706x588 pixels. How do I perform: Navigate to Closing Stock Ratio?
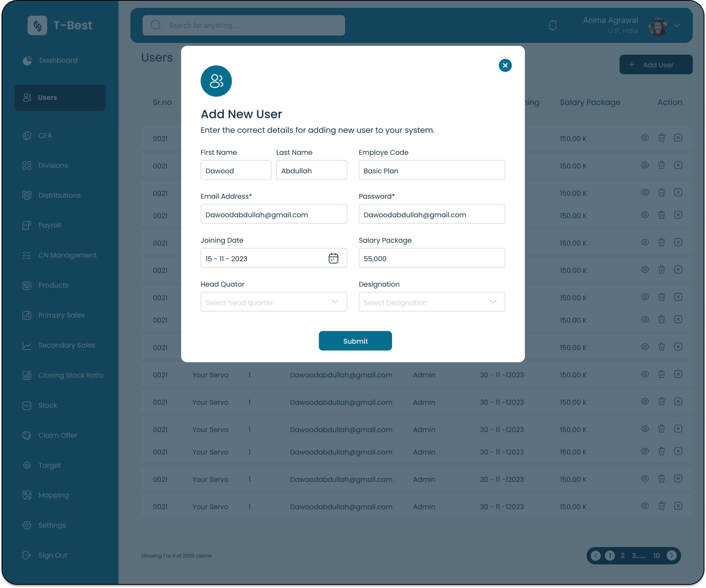(x=71, y=375)
